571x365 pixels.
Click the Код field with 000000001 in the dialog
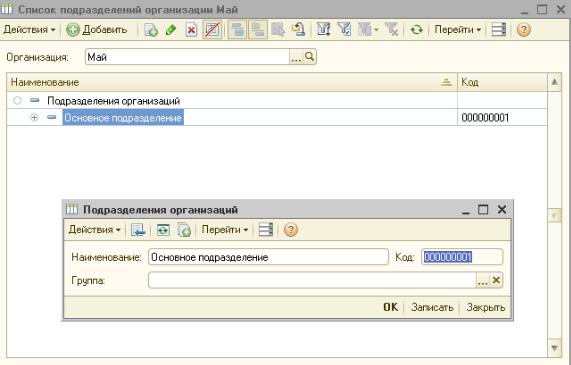tap(462, 257)
